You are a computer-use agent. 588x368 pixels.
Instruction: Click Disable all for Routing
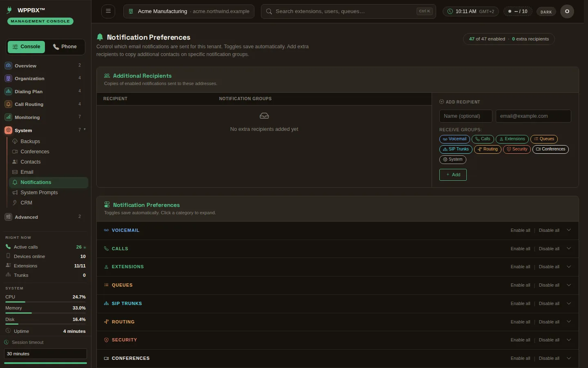[x=549, y=322]
